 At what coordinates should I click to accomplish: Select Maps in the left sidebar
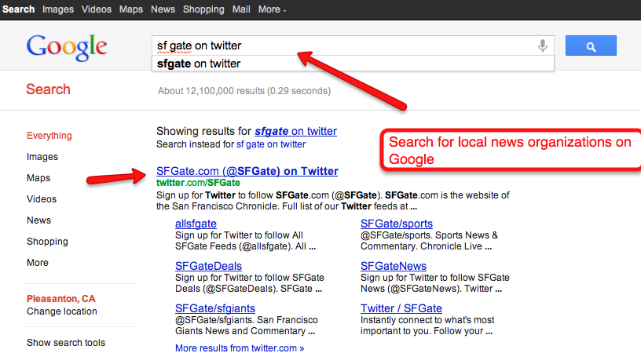coord(38,178)
